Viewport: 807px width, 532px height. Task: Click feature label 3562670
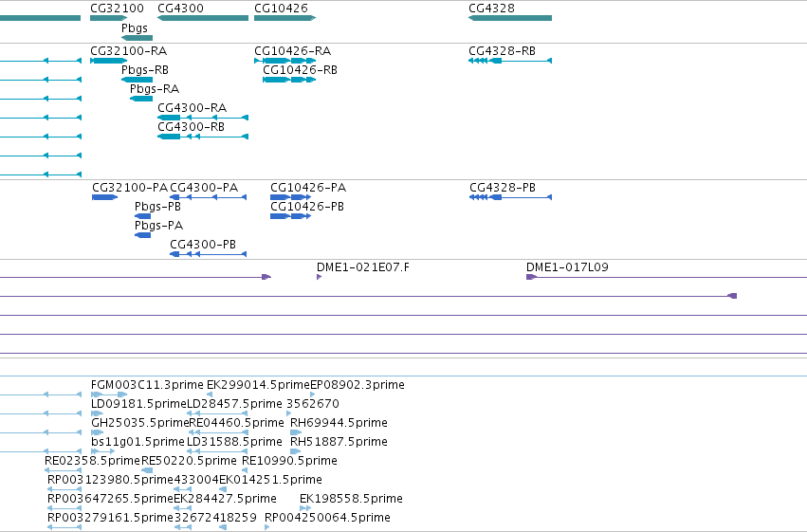(312, 403)
